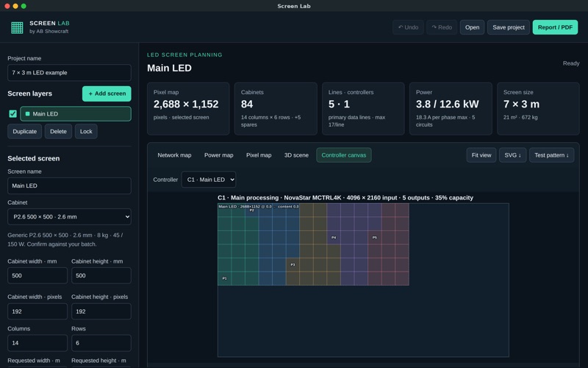
Task: Open the Controller selection dropdown
Action: pos(209,180)
